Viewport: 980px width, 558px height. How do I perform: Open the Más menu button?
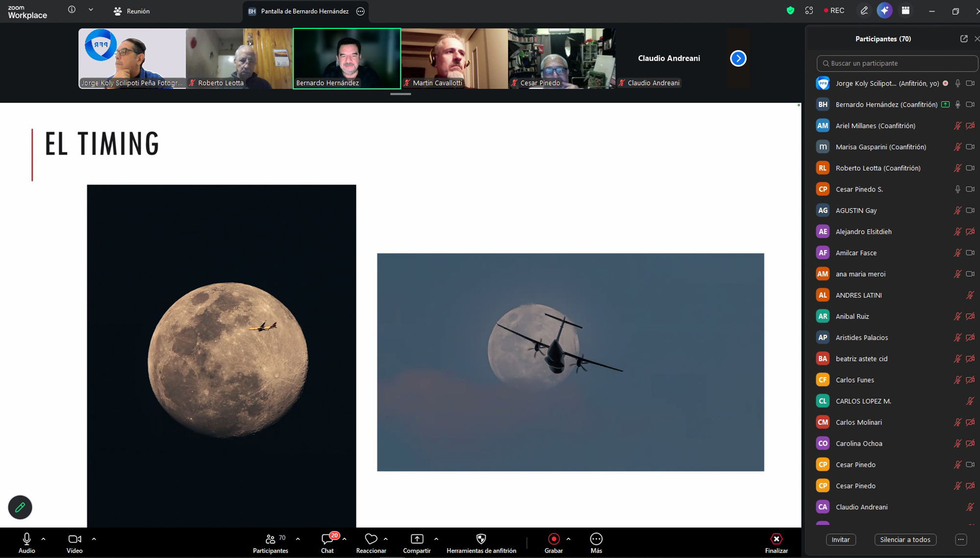(596, 543)
